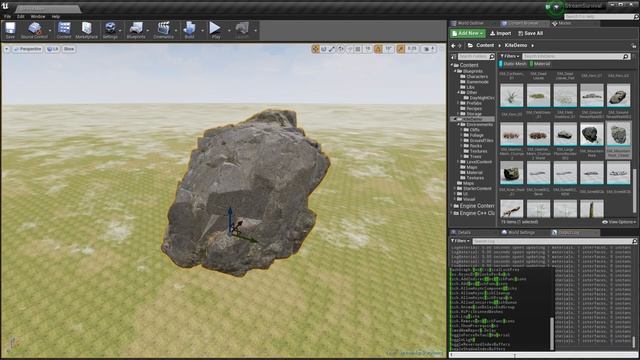Open the Edit menu
640x360 pixels.
[21, 16]
